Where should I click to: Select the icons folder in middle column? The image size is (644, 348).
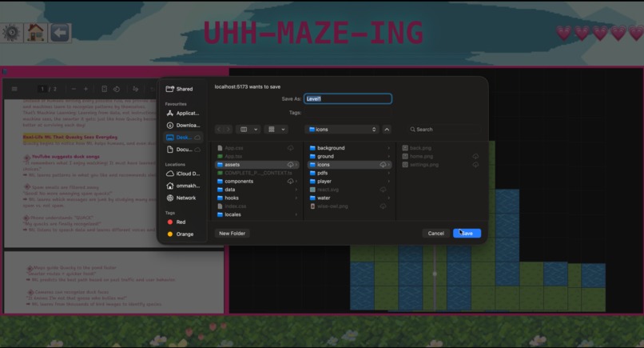pyautogui.click(x=349, y=165)
